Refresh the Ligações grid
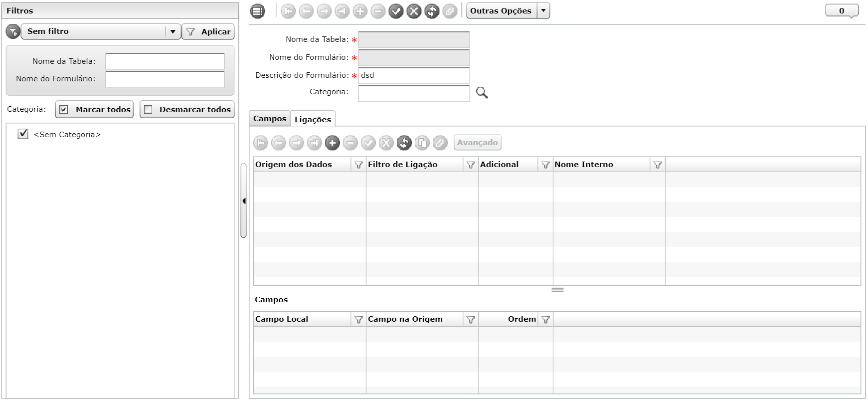Image resolution: width=868 pixels, height=402 pixels. 404,143
